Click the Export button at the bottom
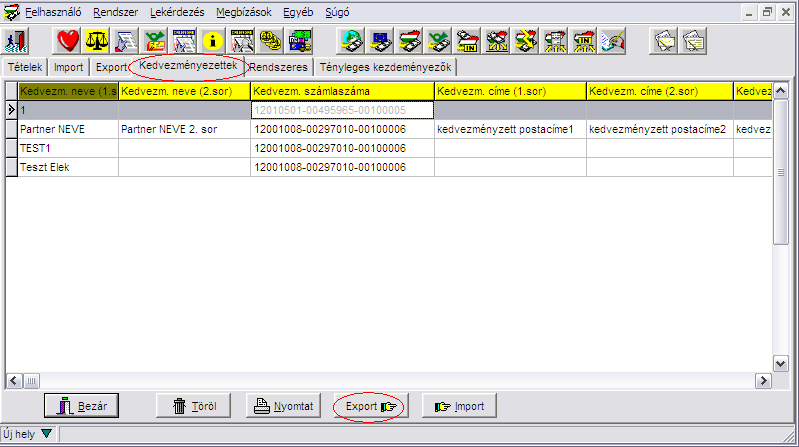The width and height of the screenshot is (799, 447). coord(371,406)
